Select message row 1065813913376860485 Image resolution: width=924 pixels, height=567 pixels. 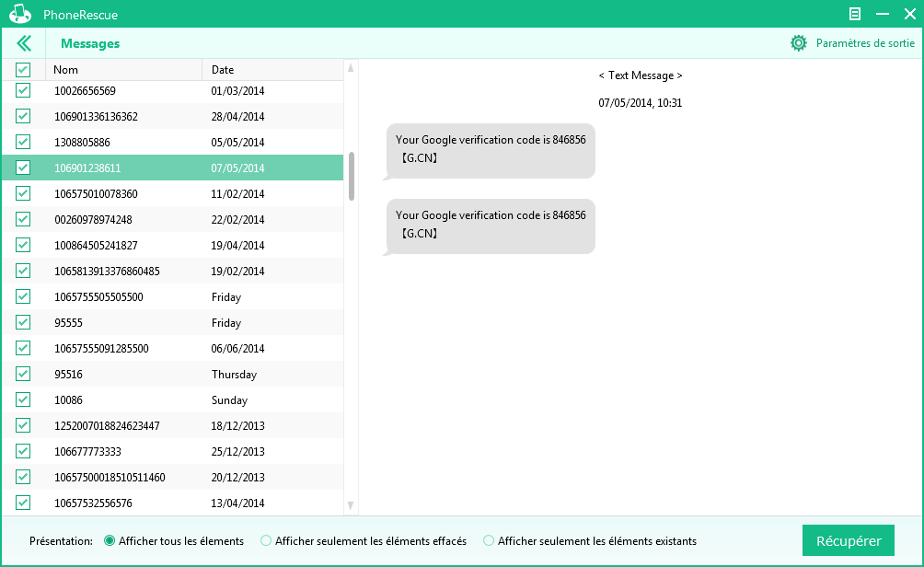pyautogui.click(x=173, y=272)
